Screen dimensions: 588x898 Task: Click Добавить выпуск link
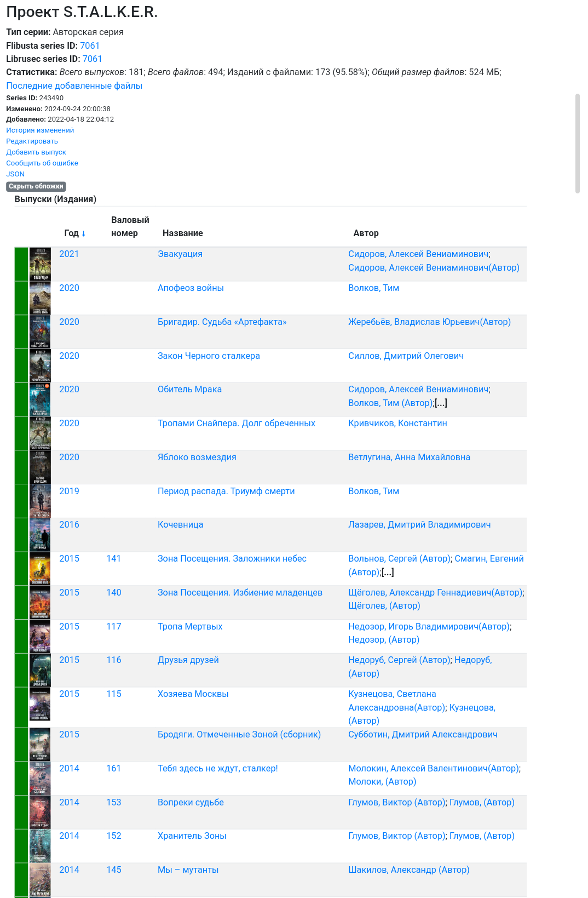pos(36,152)
